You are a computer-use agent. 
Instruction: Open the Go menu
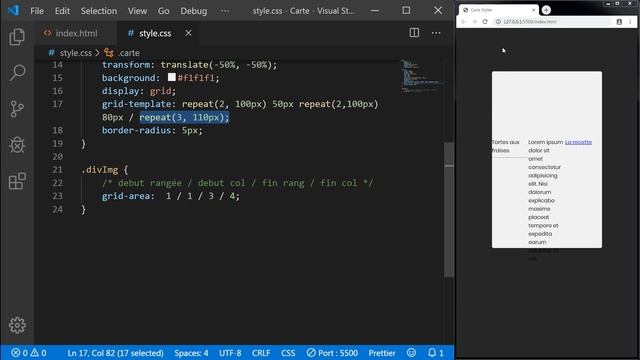tap(163, 11)
